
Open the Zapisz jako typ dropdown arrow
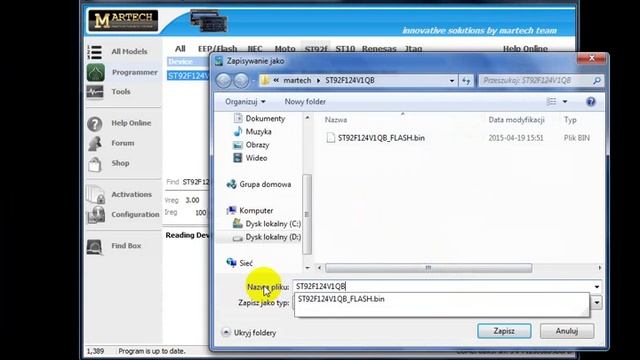(597, 302)
